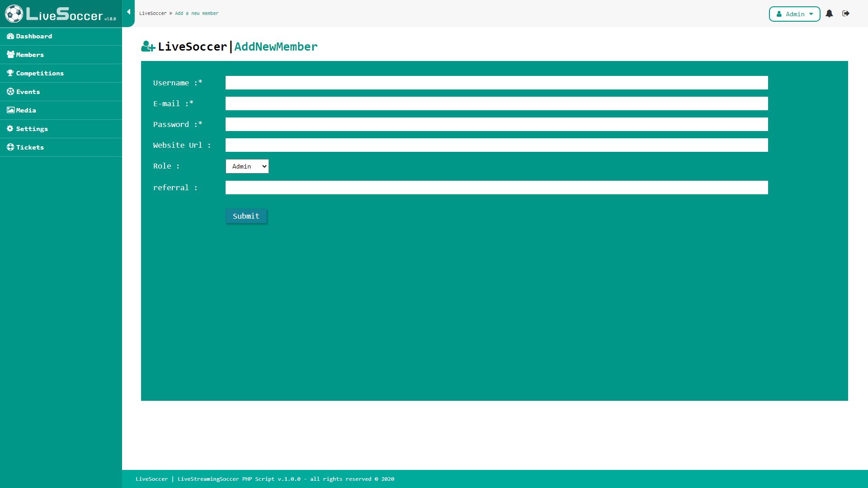Click the Competitions trophy icon
868x488 pixels.
(10, 73)
